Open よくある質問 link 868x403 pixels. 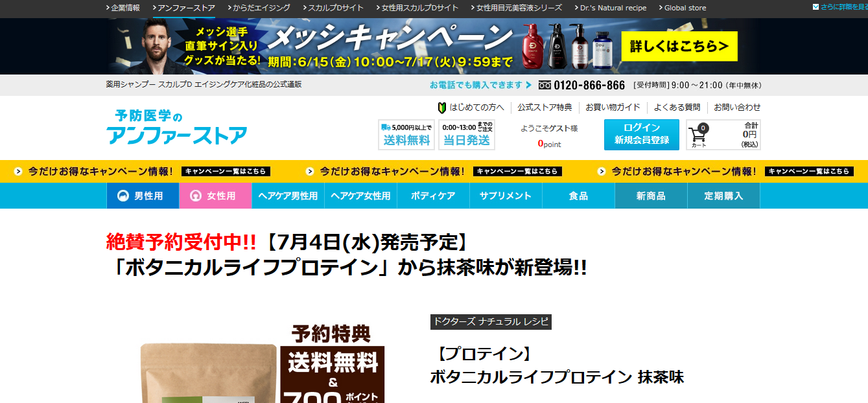677,108
